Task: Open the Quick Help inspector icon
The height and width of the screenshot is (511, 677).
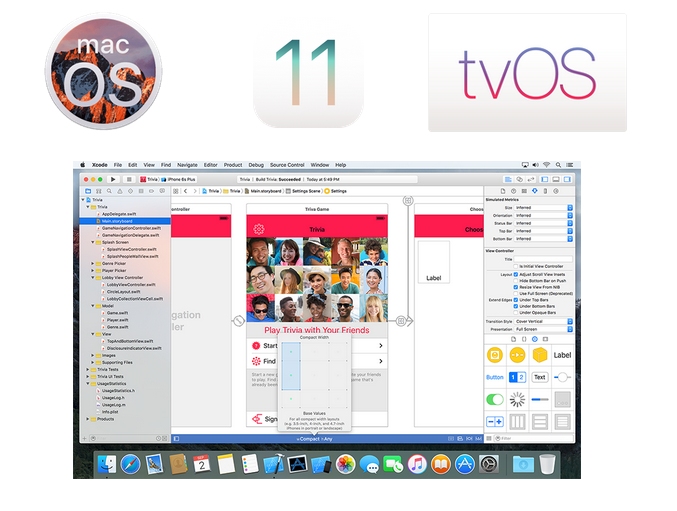Action: point(513,191)
